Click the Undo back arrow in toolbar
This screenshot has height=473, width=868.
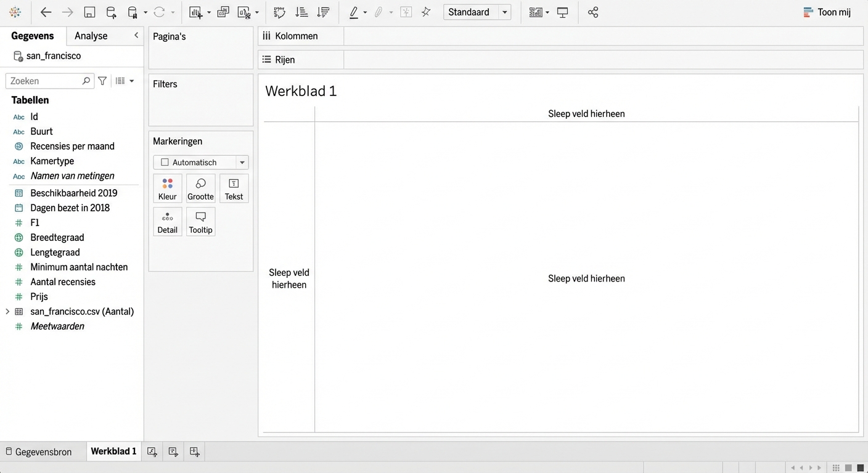click(46, 12)
